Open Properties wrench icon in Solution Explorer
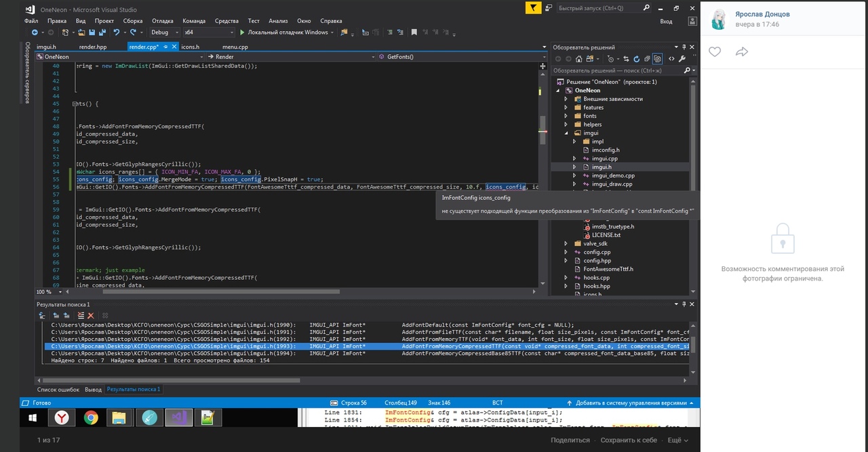The height and width of the screenshot is (452, 868). point(682,59)
